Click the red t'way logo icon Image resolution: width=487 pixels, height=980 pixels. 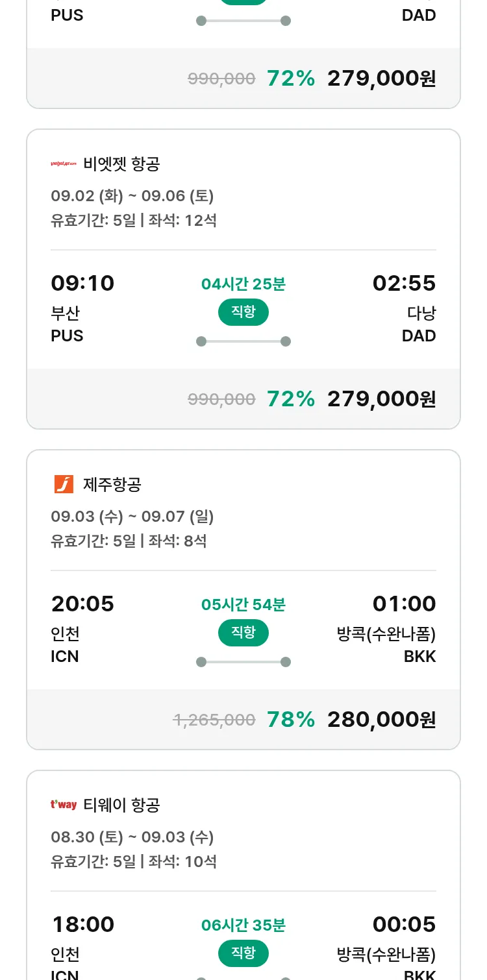point(64,805)
